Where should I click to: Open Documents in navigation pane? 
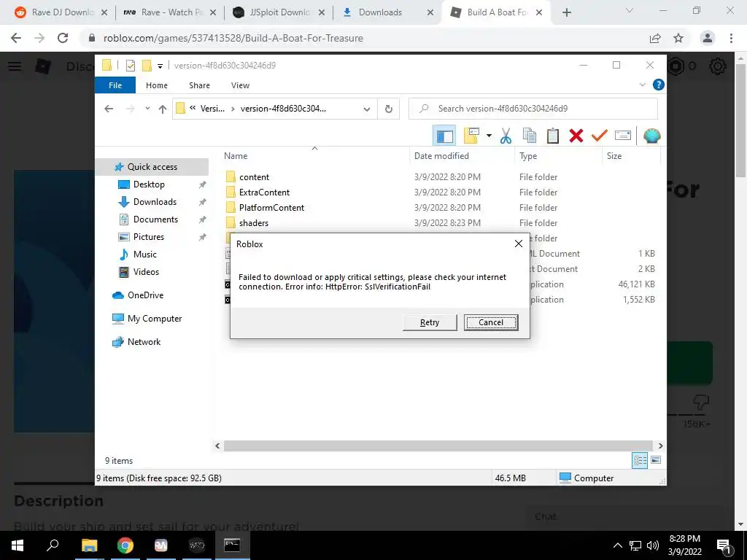pos(155,219)
